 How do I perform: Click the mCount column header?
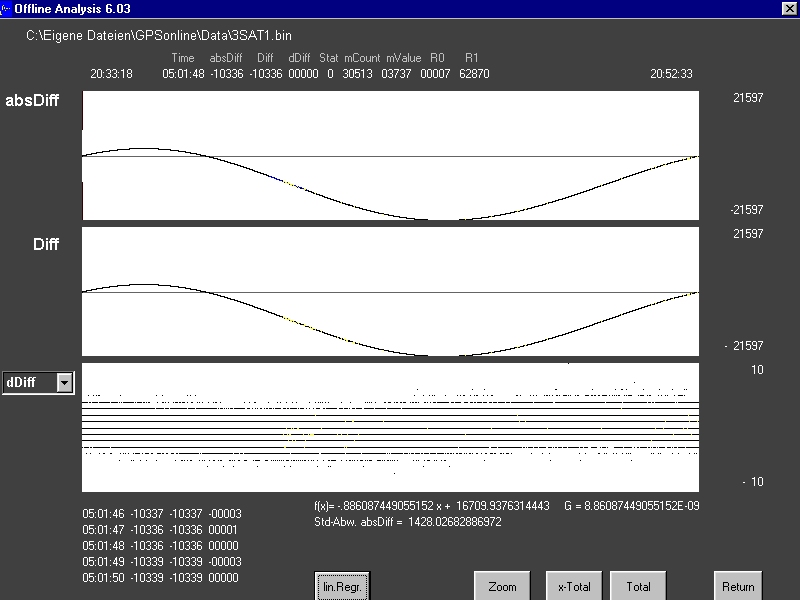(362, 58)
